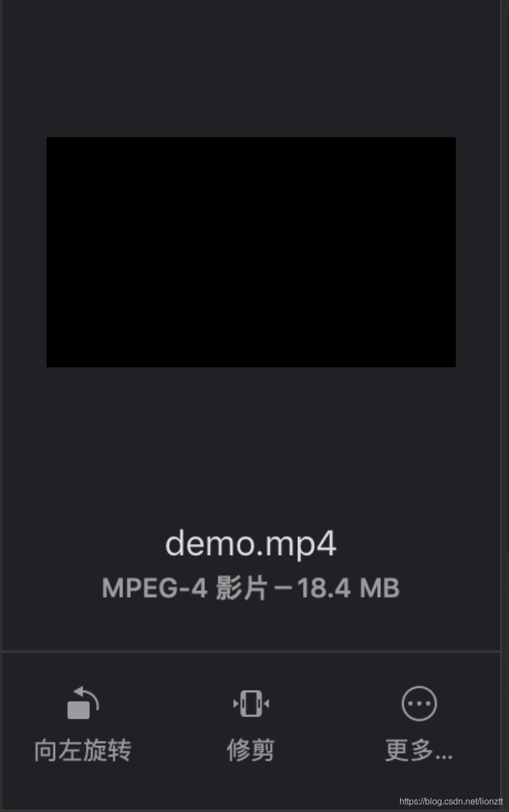
Task: Select the demo.mp4 file name text
Action: click(x=251, y=543)
